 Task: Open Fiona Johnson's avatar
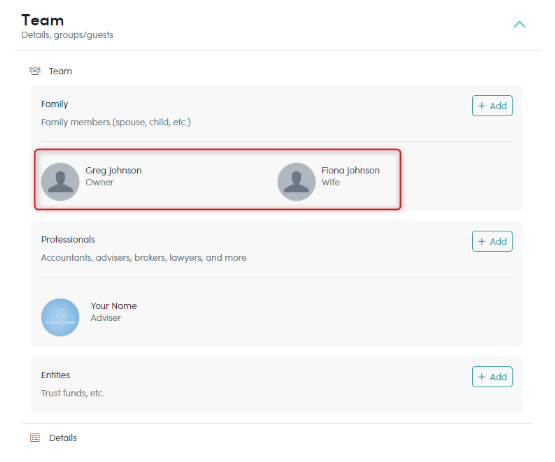click(296, 182)
